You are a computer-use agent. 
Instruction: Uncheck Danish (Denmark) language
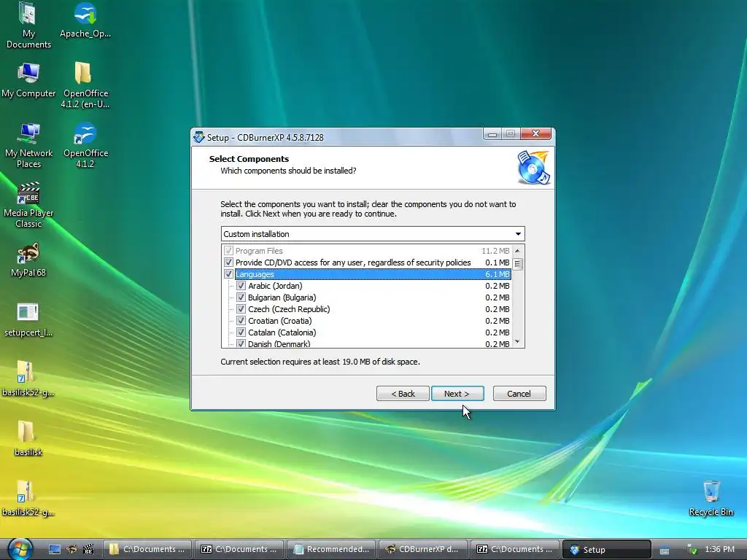(x=241, y=343)
